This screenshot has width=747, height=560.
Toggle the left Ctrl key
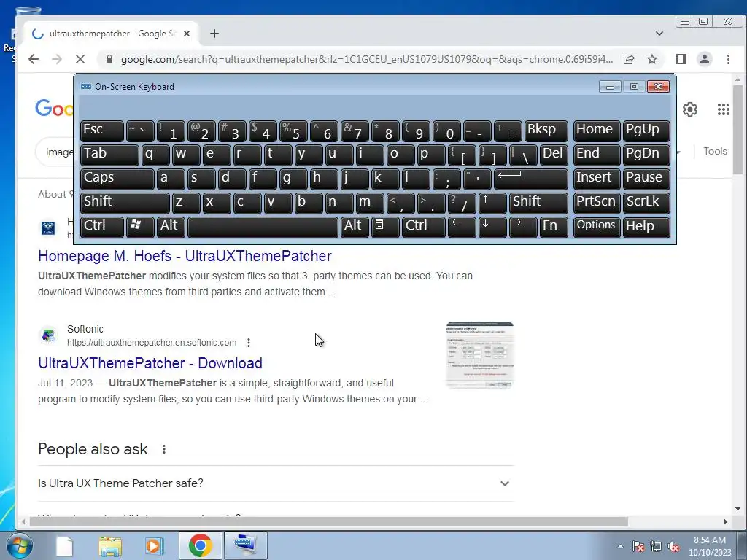[102, 226]
